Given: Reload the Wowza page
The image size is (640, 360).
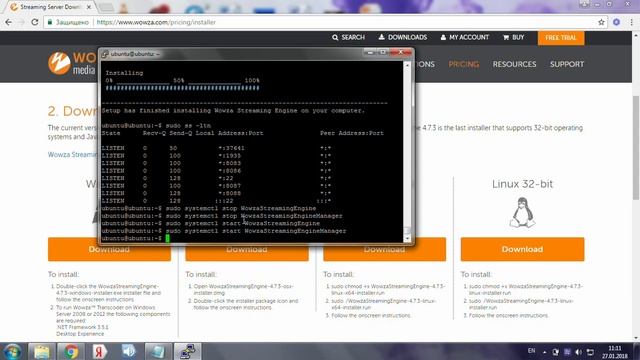Looking at the screenshot, I should [35, 22].
